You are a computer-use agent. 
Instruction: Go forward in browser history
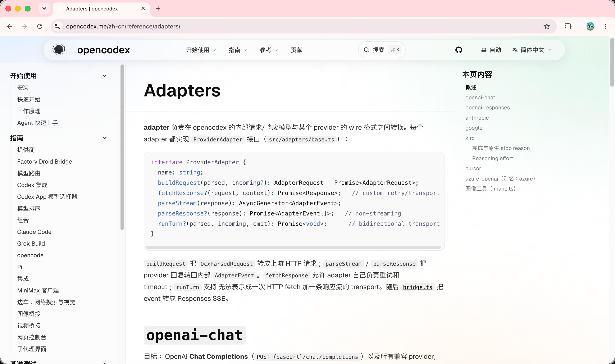tap(24, 26)
